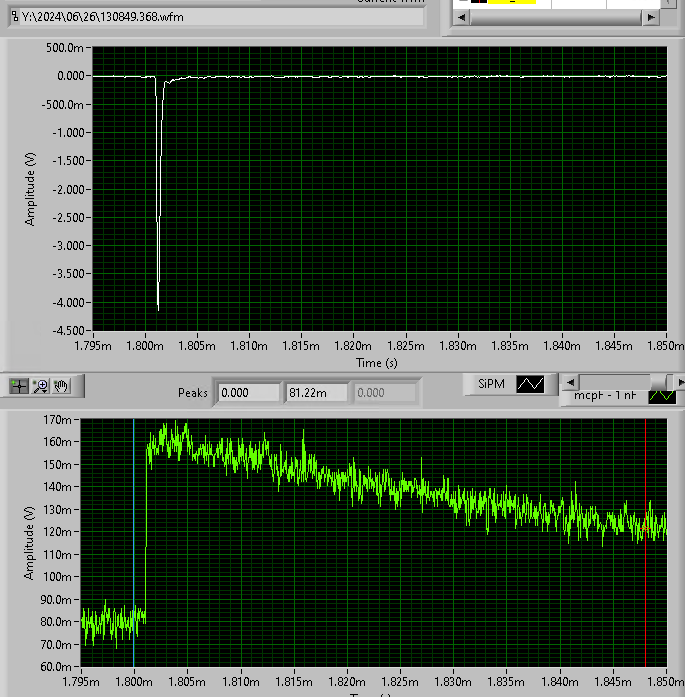Click the SiPM plot line style icon
The image size is (685, 697).
pyautogui.click(x=530, y=384)
